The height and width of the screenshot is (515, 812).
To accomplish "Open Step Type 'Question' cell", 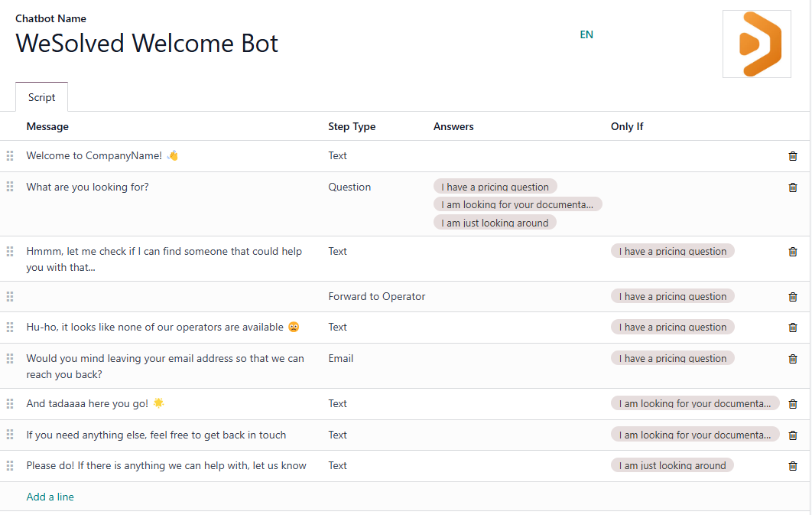I will [x=349, y=187].
